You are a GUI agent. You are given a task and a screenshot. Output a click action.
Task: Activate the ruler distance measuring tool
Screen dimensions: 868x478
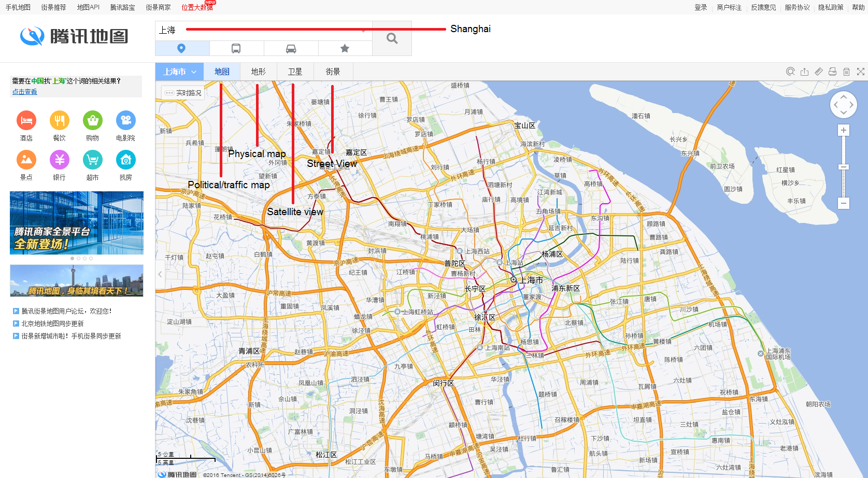tap(818, 72)
